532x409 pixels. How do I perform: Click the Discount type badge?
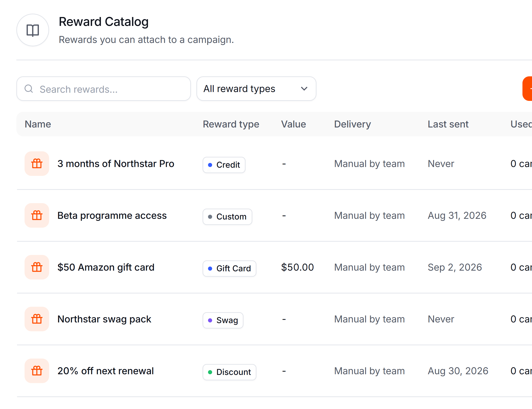[x=229, y=372]
